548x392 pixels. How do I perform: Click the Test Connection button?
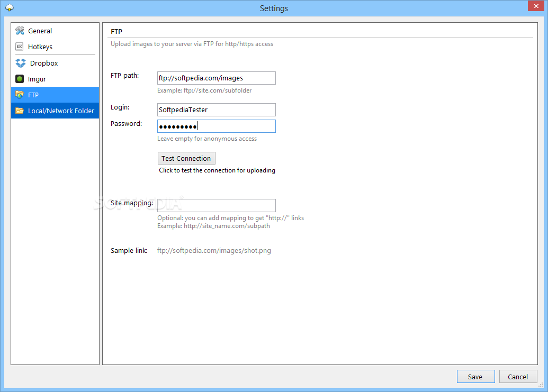pyautogui.click(x=186, y=158)
